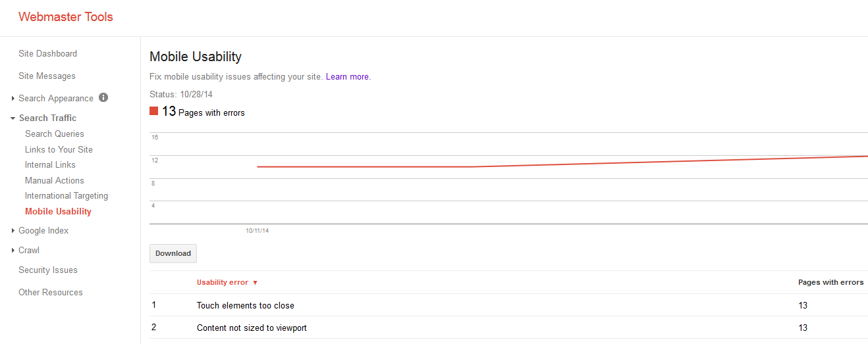Click the 4 label on chart axis

pyautogui.click(x=153, y=206)
